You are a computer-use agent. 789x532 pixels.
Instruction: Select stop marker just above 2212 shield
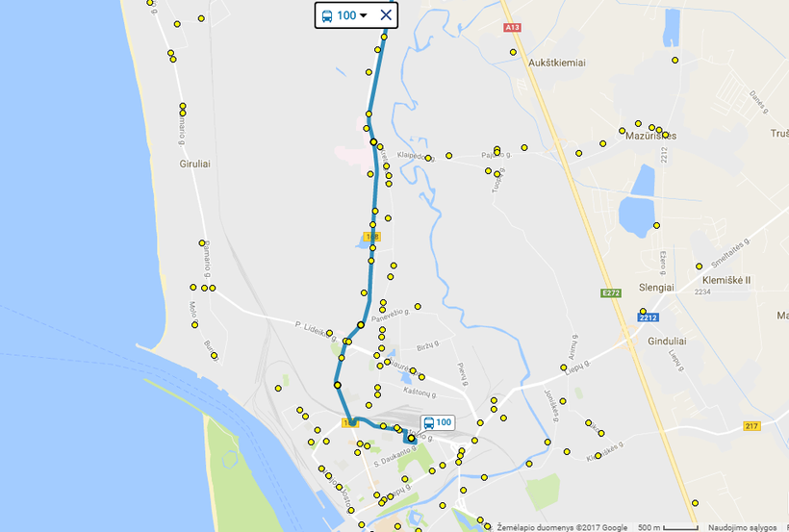(643, 311)
